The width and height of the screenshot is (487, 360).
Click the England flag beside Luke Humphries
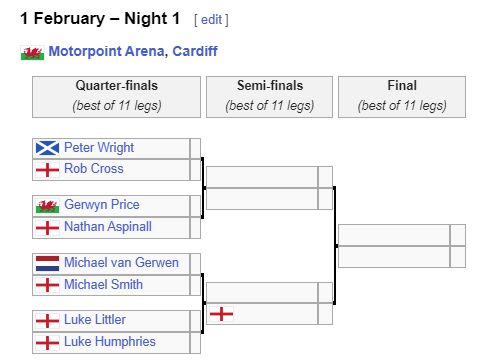coord(47,343)
